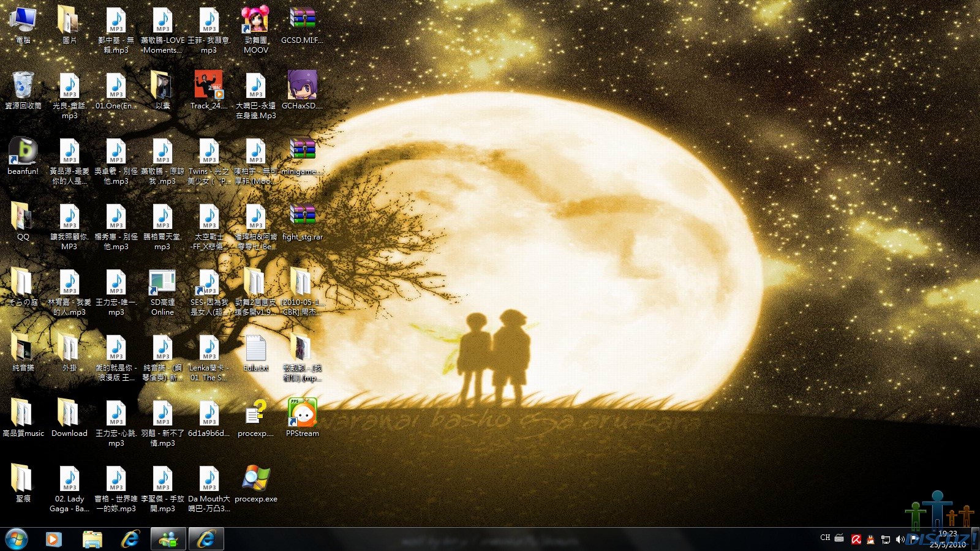
Task: Select the Track_24 media file icon
Action: (209, 91)
